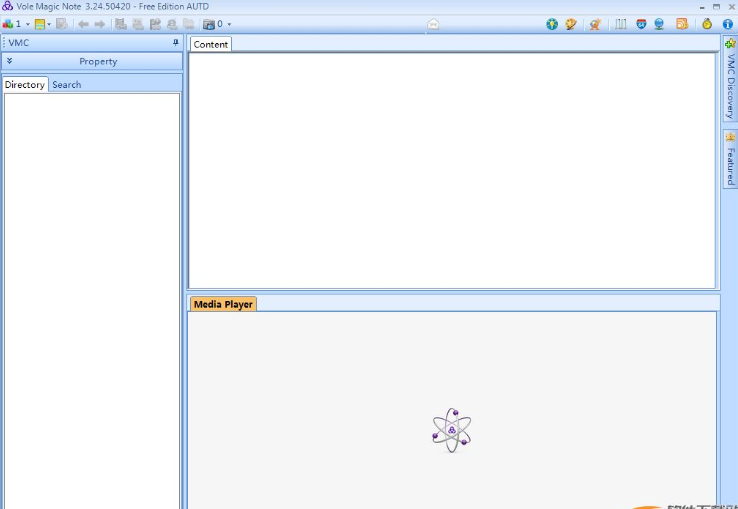Click the gold stopwatch icon
Viewport: 738px width, 509px height.
coord(706,24)
